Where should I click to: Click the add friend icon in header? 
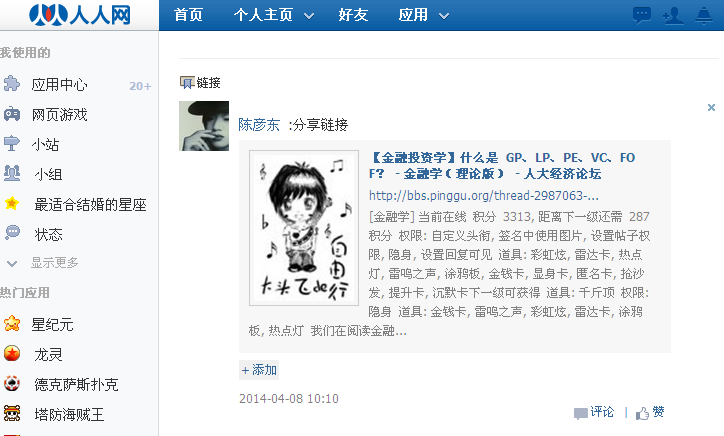(x=673, y=16)
